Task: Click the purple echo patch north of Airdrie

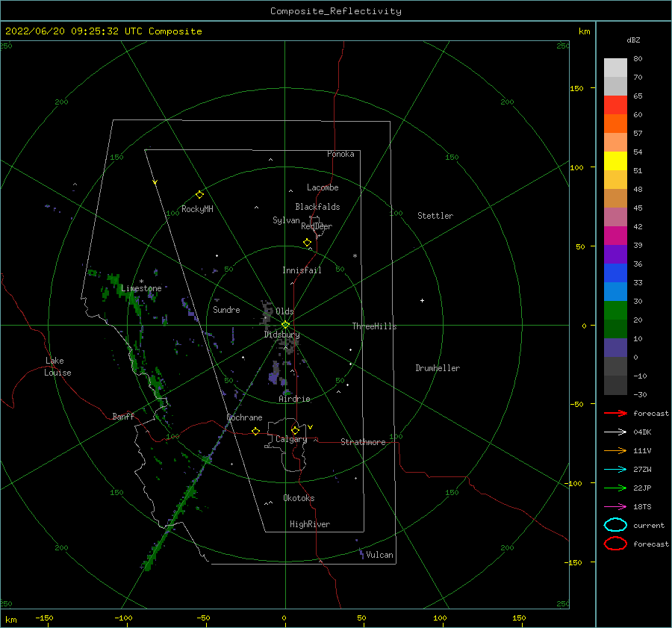Action: (x=275, y=374)
